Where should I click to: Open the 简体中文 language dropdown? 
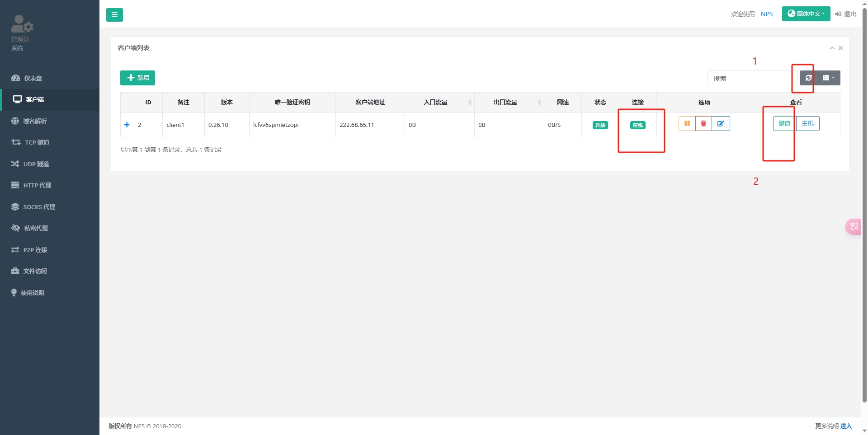pyautogui.click(x=806, y=14)
